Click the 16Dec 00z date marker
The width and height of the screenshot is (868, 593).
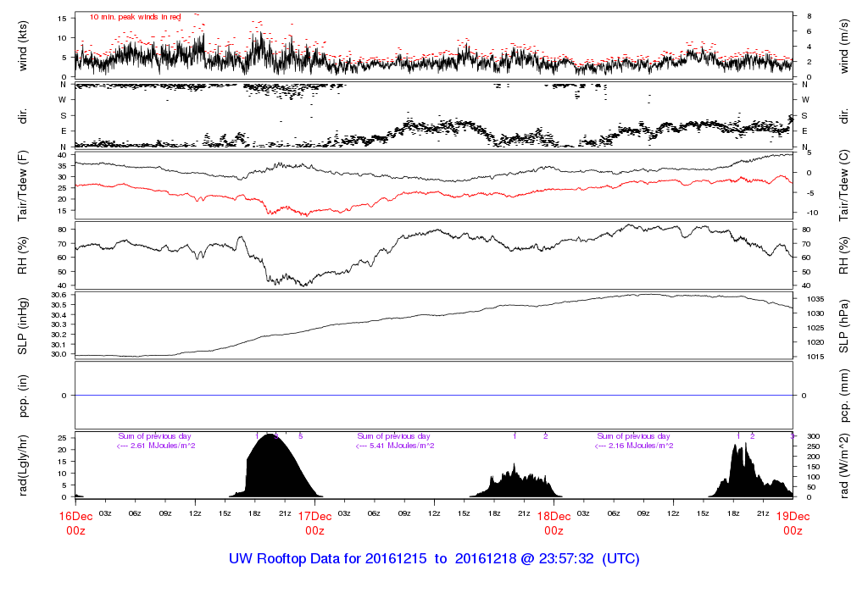tap(75, 523)
